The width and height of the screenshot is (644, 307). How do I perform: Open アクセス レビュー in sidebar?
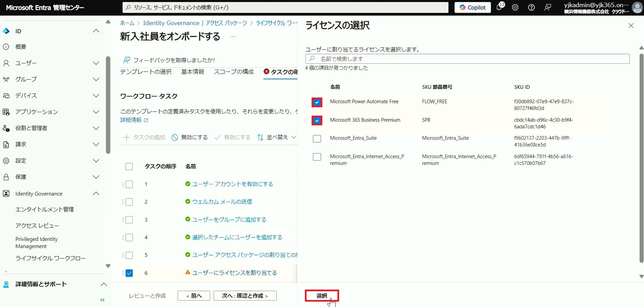pyautogui.click(x=37, y=226)
